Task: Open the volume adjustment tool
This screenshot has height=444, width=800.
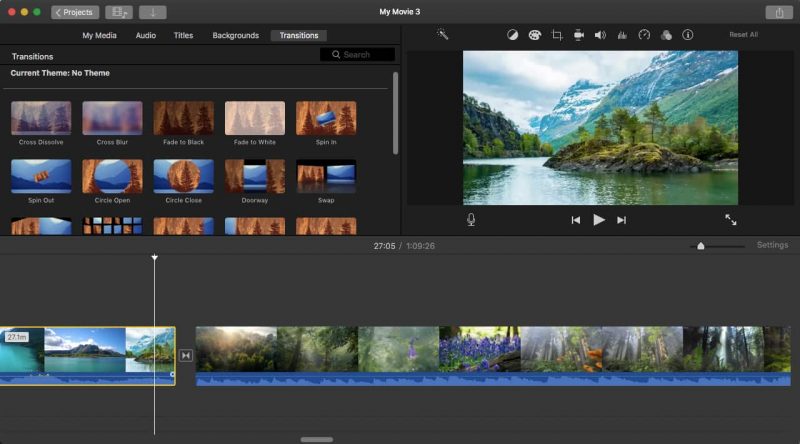Action: 600,35
